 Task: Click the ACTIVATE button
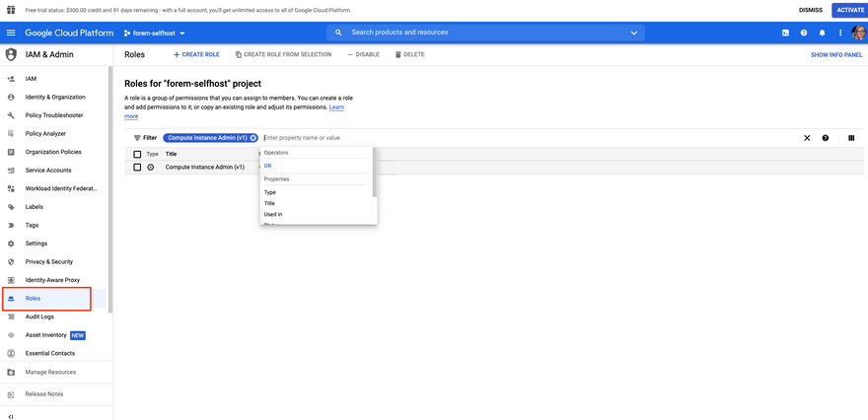(x=849, y=10)
